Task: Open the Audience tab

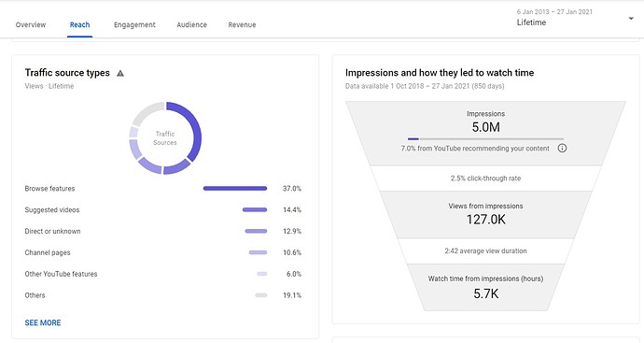Action: [x=192, y=24]
